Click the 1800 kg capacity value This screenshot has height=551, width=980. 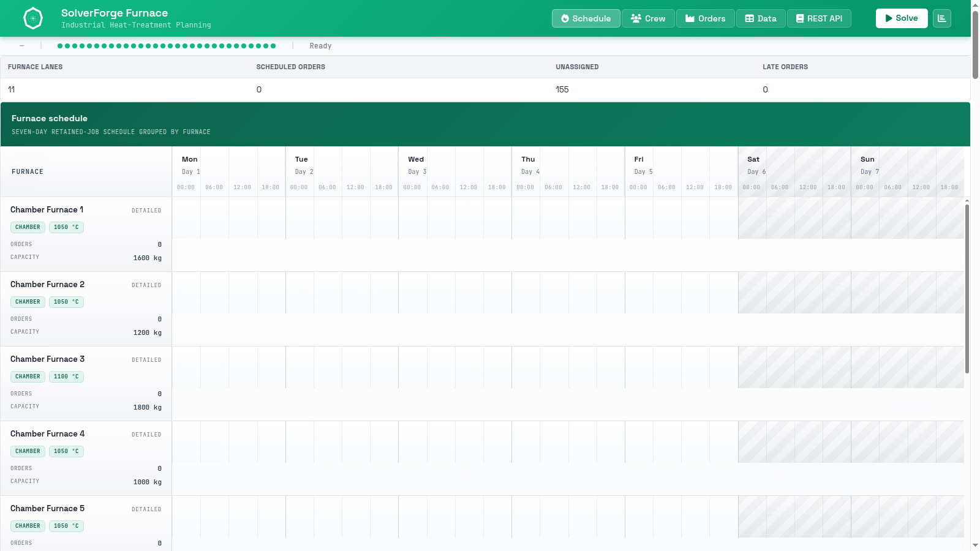[x=148, y=407]
